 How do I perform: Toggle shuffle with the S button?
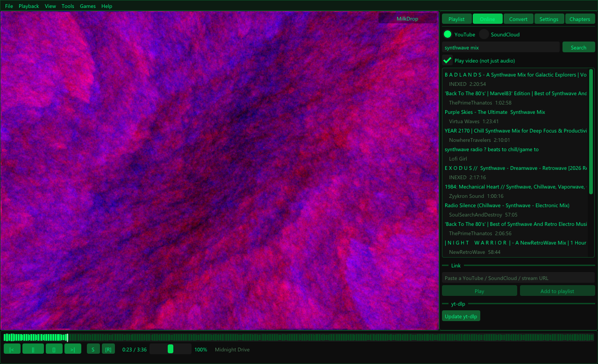[93, 349]
